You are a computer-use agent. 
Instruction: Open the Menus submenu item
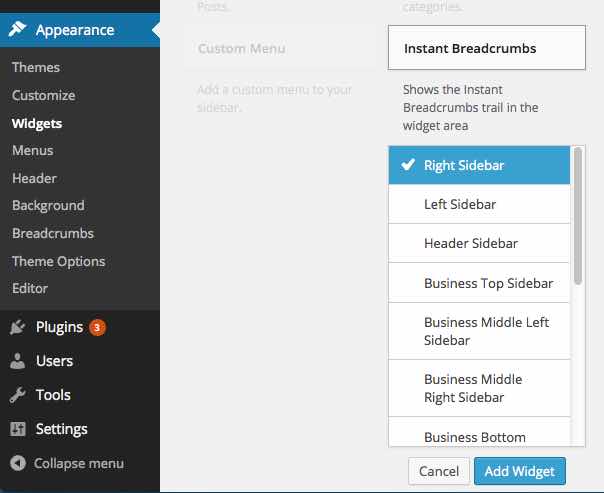[33, 151]
